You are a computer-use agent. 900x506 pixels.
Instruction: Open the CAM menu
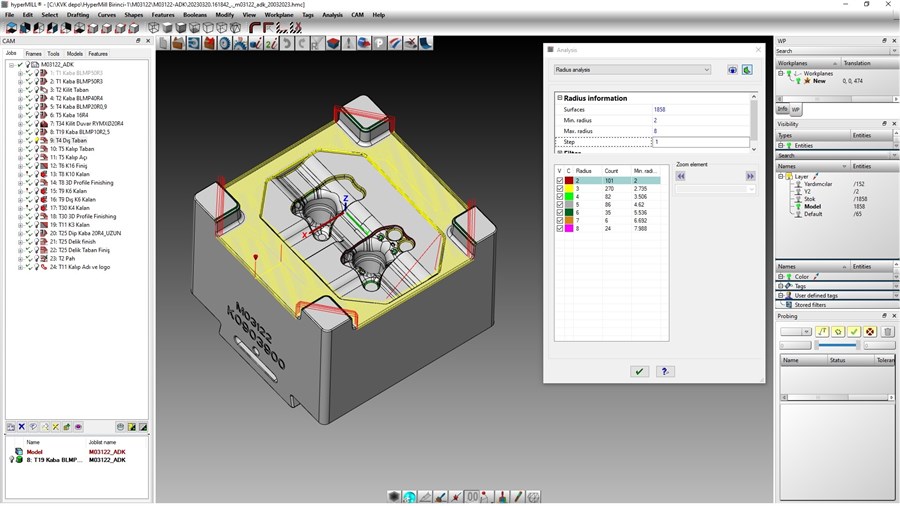pyautogui.click(x=358, y=15)
